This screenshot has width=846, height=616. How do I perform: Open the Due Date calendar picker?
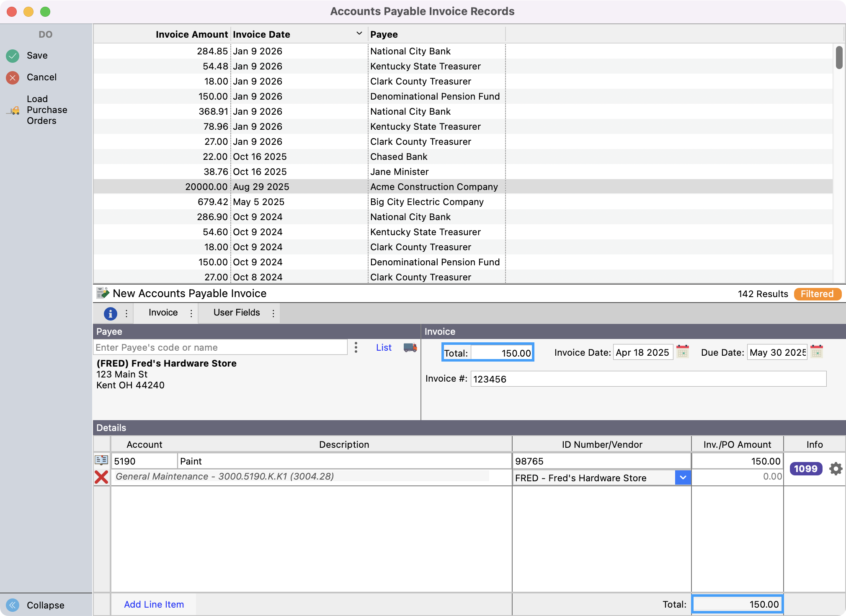(817, 352)
